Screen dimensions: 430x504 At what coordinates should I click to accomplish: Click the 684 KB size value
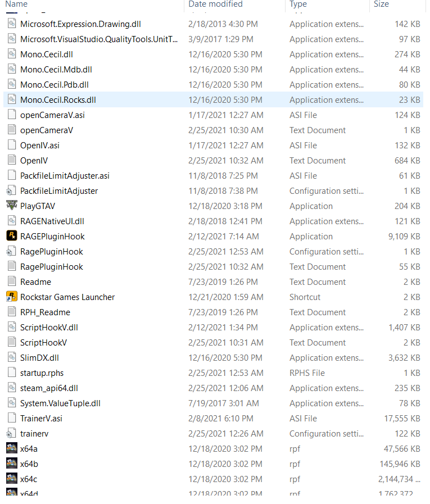pos(407,160)
